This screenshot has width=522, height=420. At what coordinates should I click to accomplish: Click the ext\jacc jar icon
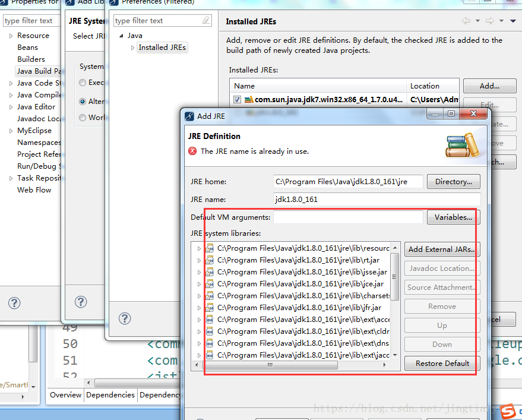[x=210, y=355]
